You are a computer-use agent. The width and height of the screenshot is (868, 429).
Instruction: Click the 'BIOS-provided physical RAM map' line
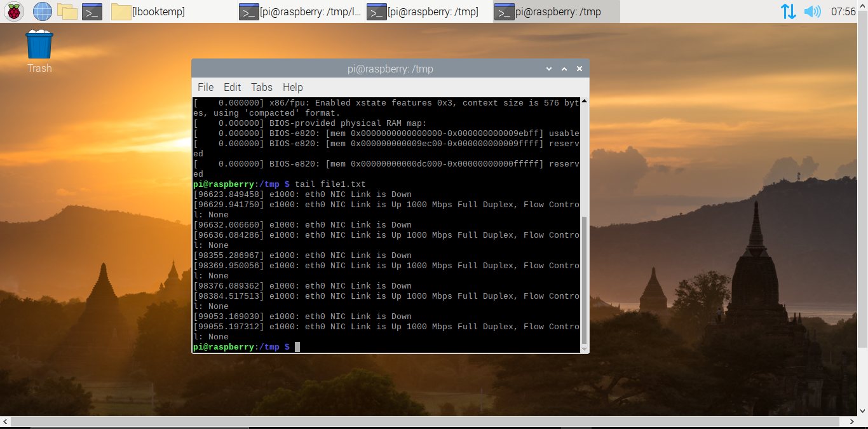tap(310, 123)
